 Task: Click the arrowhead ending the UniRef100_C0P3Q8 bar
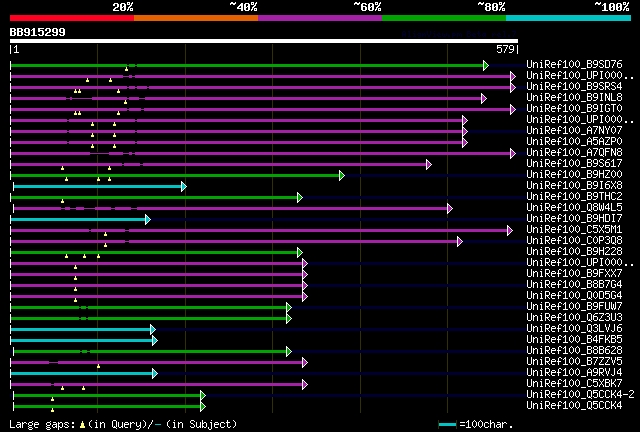(460, 242)
